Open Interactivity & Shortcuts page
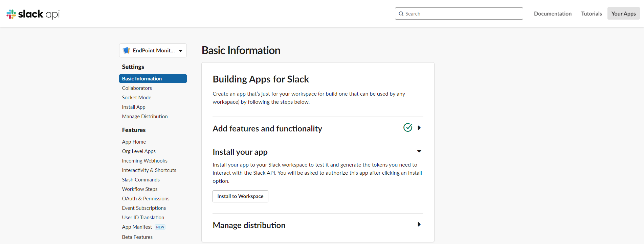Screen dimensions: 644x248 tap(149, 170)
